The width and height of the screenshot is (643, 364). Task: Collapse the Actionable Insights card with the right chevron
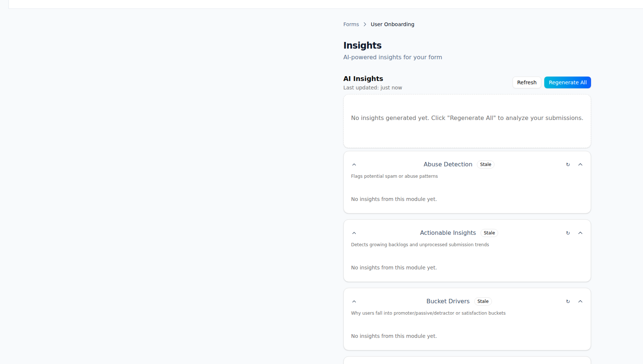tap(580, 233)
